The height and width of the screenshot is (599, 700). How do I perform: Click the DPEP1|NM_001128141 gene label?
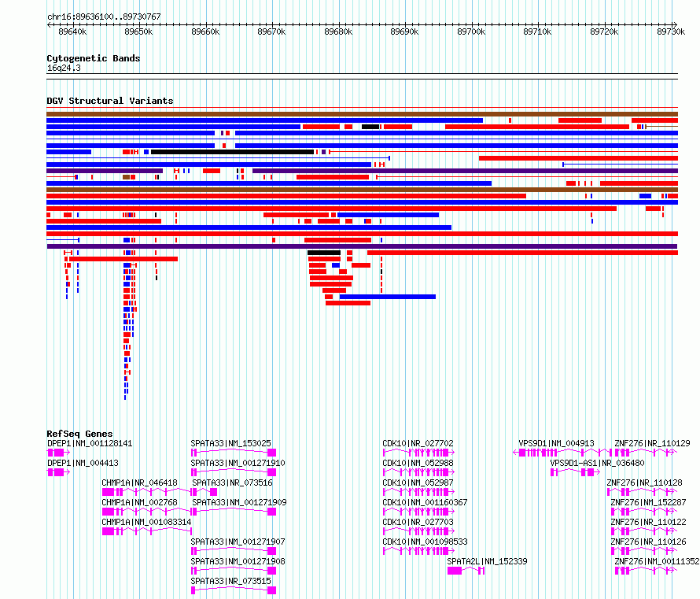click(90, 444)
